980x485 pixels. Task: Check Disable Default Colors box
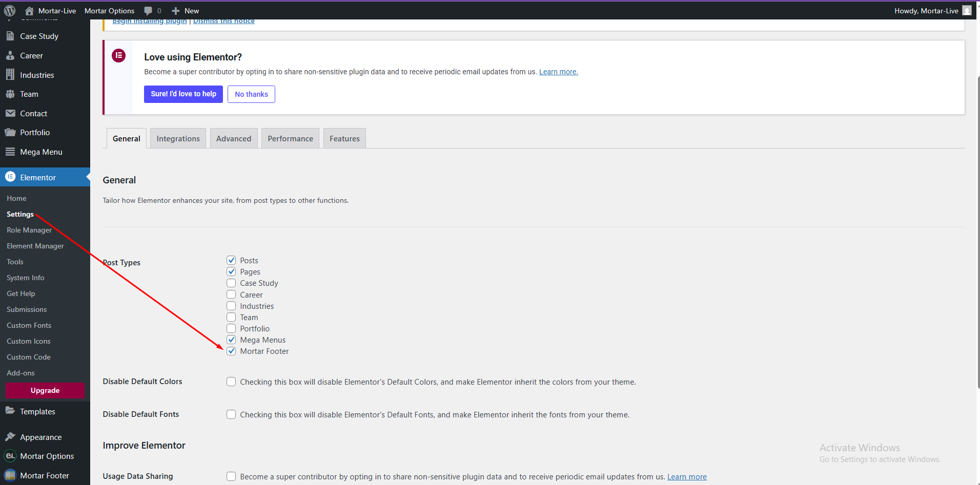pyautogui.click(x=231, y=382)
